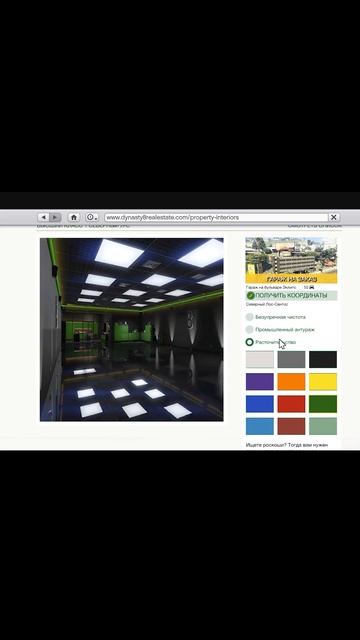The image size is (360, 640).
Task: Pick the bright red color swatch
Action: tap(291, 404)
